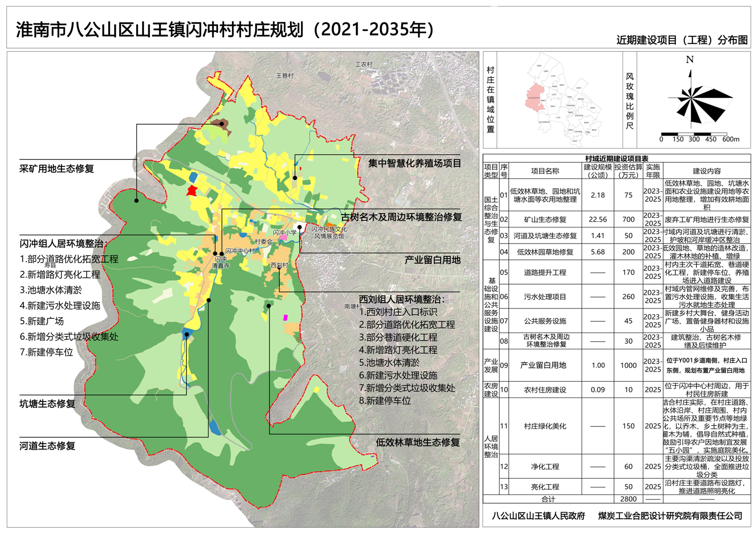Select the pink highlighted village in inset map

click(x=535, y=99)
